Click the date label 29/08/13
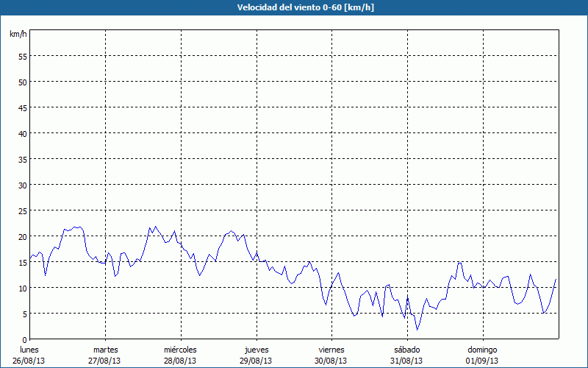588x368 pixels. point(256,361)
